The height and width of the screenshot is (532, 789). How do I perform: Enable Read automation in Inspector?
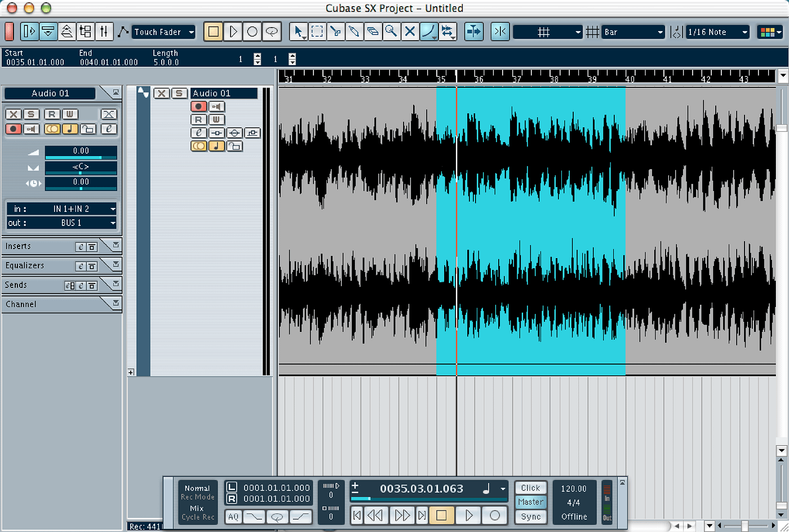point(52,114)
